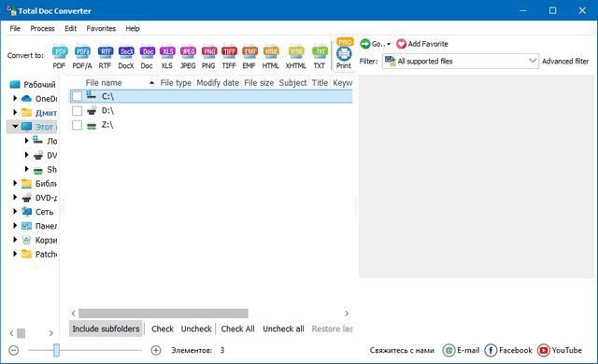Click the Z:\ network drive icon
Image resolution: width=598 pixels, height=364 pixels.
click(x=92, y=125)
